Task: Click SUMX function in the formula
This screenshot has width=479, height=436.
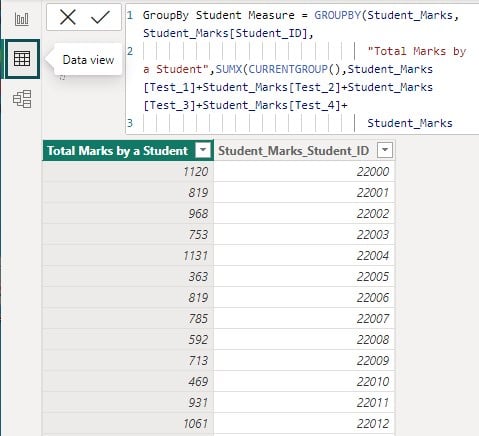Action: (229, 69)
